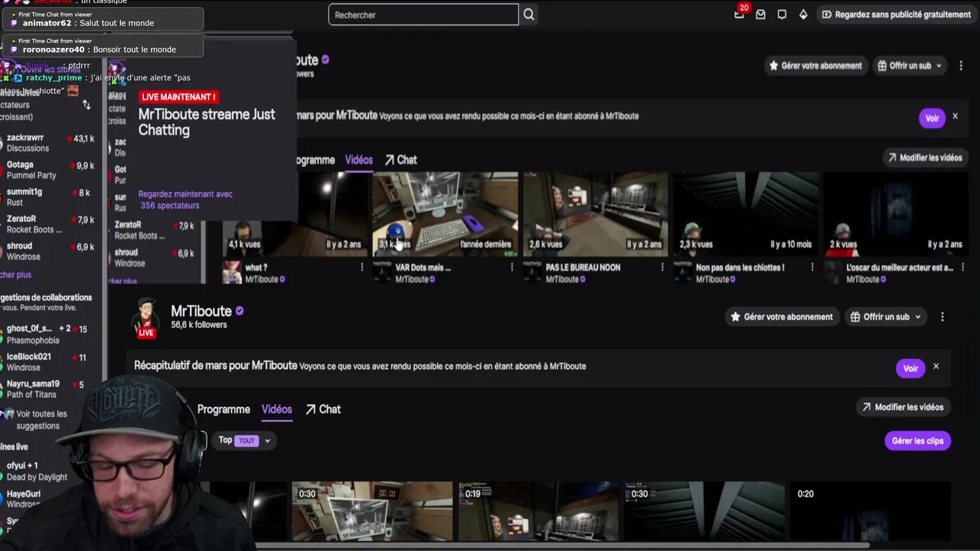Image resolution: width=980 pixels, height=551 pixels.
Task: Close the "mars pour MrTiboute" partially hidden banner
Action: click(x=955, y=116)
